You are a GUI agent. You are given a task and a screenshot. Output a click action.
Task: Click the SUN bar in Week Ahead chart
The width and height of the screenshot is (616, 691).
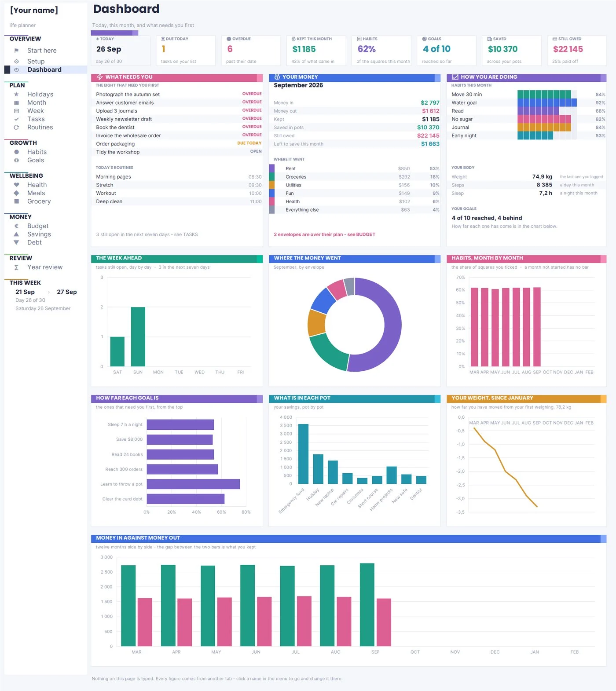[138, 336]
